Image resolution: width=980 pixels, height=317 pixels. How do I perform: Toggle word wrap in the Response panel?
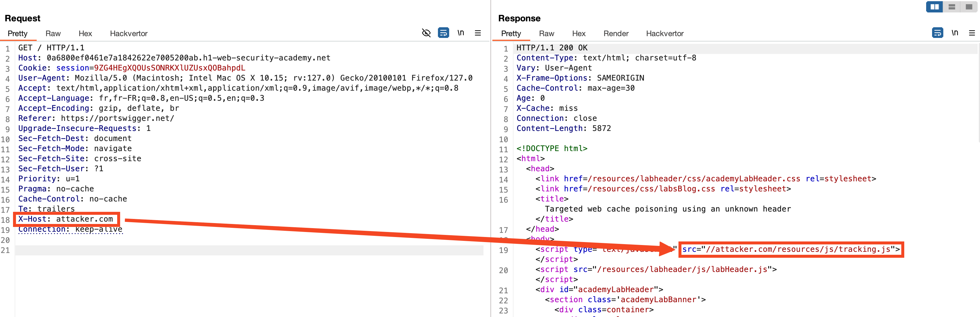point(937,33)
